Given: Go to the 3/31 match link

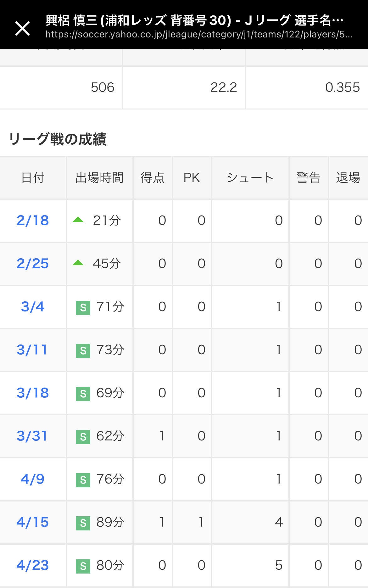Looking at the screenshot, I should coord(32,436).
